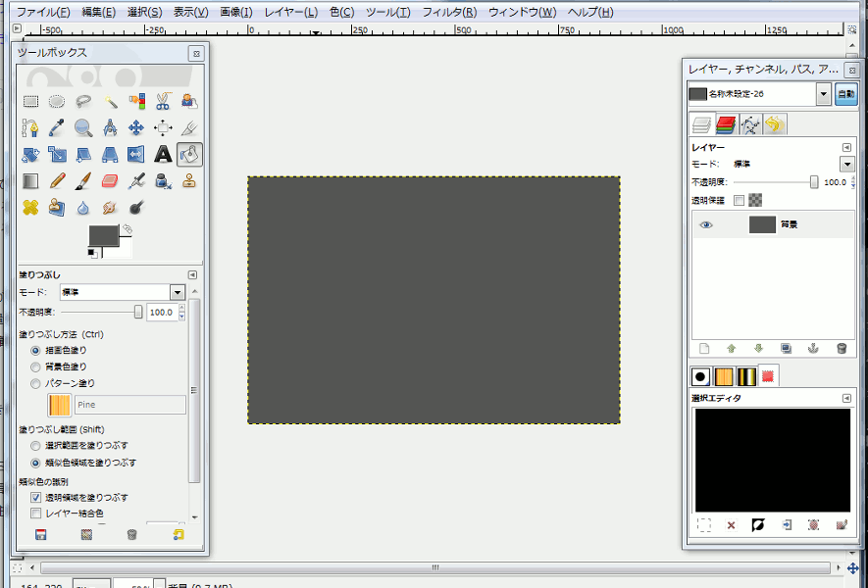Enable the 背景色塗り radio button

(x=35, y=367)
